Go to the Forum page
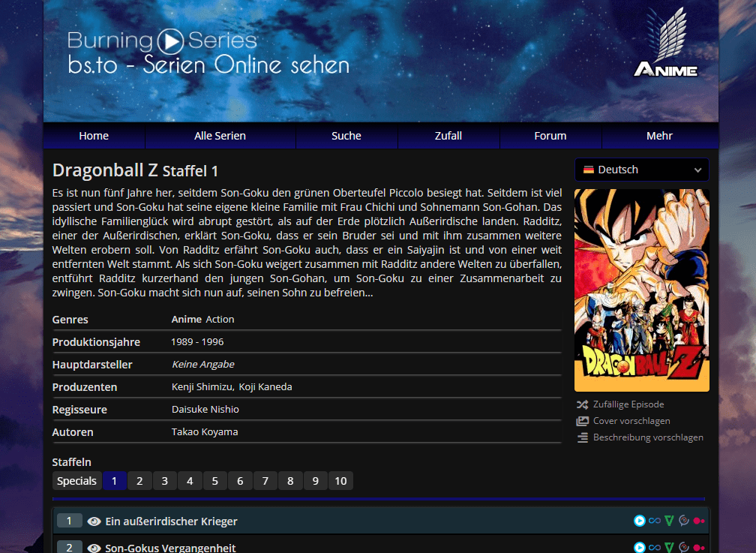The width and height of the screenshot is (756, 553). (x=550, y=136)
